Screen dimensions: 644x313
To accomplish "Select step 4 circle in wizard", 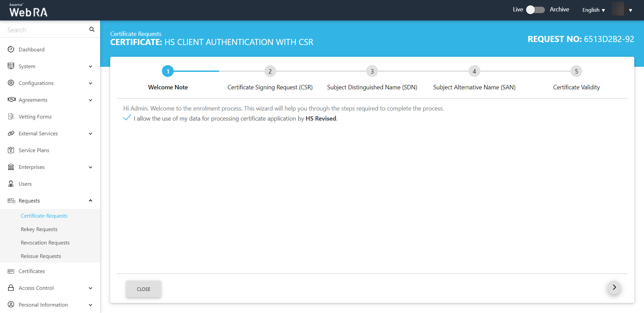I will tap(474, 71).
